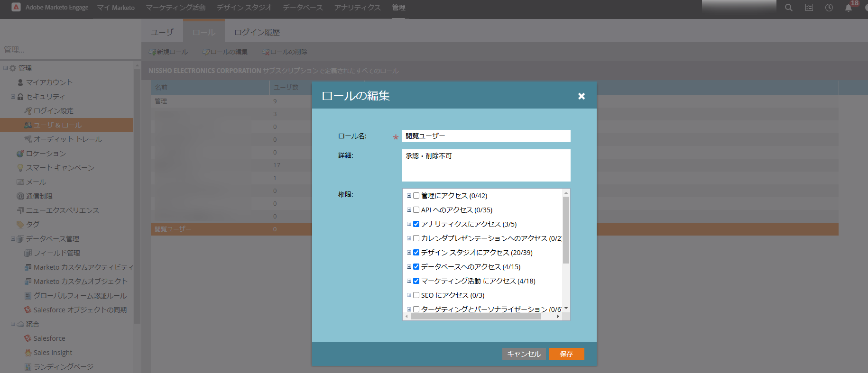
Task: Click the Audit Trail icon
Action: [28, 139]
